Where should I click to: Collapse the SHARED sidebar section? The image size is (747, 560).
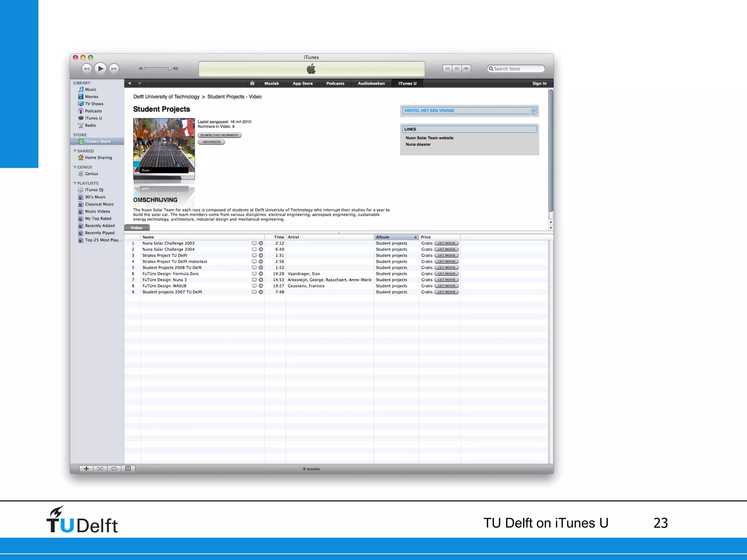pos(75,151)
